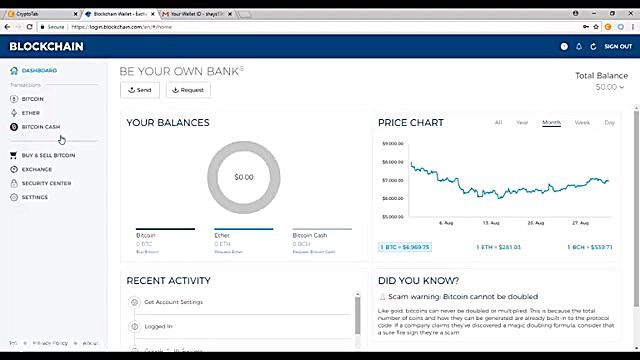Show the Month price chart range

551,122
